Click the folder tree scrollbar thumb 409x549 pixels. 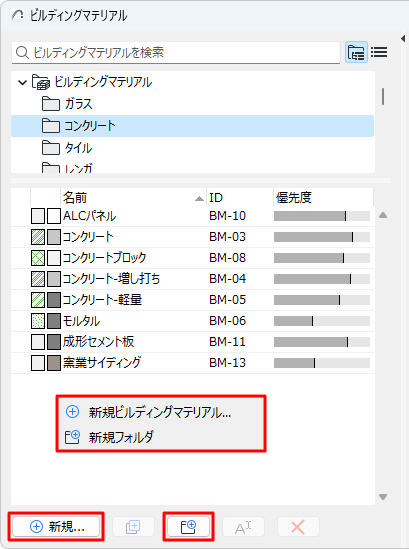383,96
